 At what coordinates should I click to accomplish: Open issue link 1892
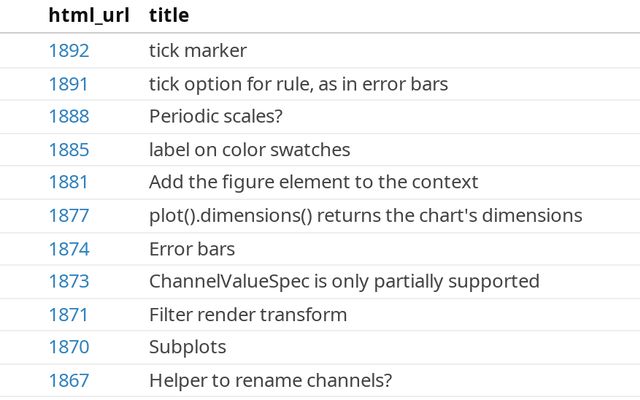click(x=68, y=51)
